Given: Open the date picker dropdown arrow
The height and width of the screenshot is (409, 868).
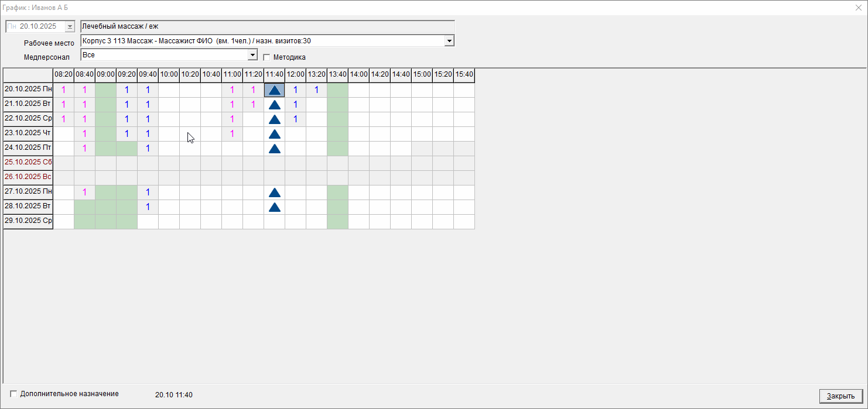Looking at the screenshot, I should 70,26.
